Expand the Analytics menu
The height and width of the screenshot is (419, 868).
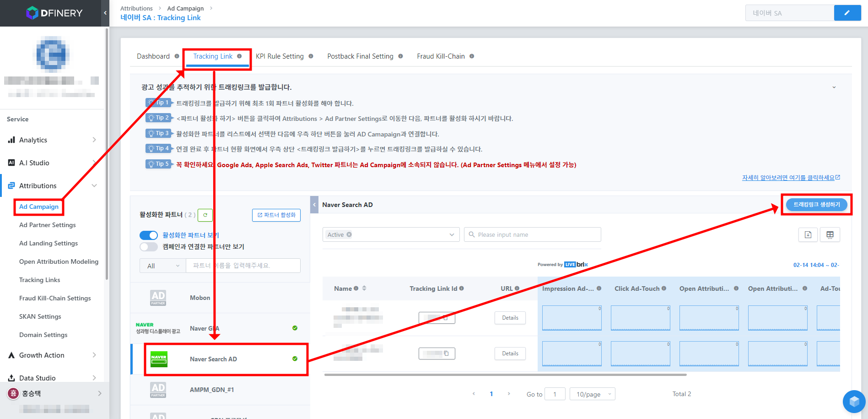click(x=94, y=140)
